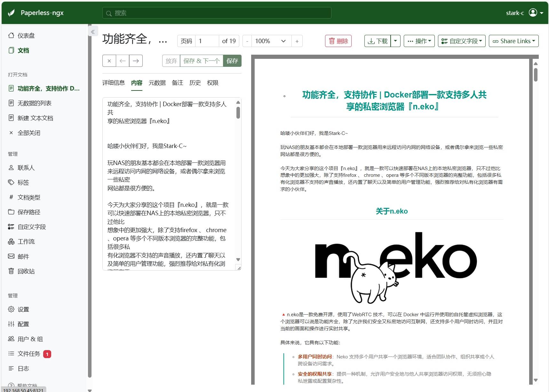Open 文档类型 document types page
549x392 pixels.
point(24,197)
